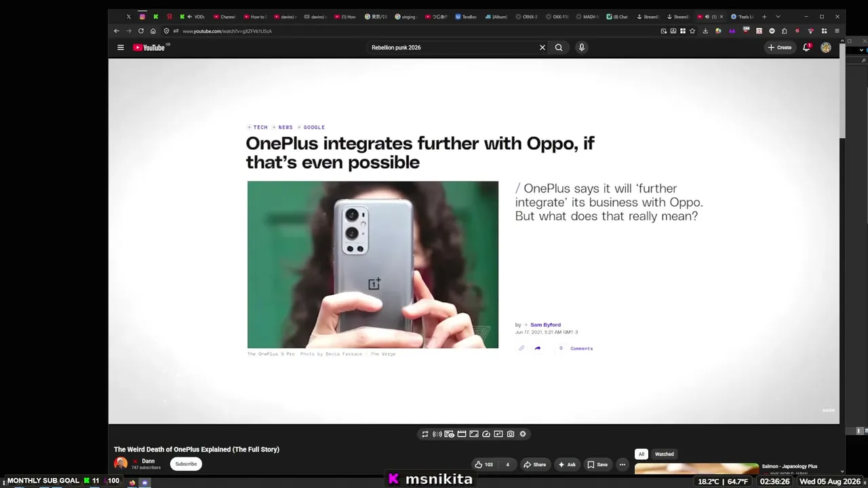Open the extensions puzzle icon
This screenshot has width=868, height=488.
point(785,31)
